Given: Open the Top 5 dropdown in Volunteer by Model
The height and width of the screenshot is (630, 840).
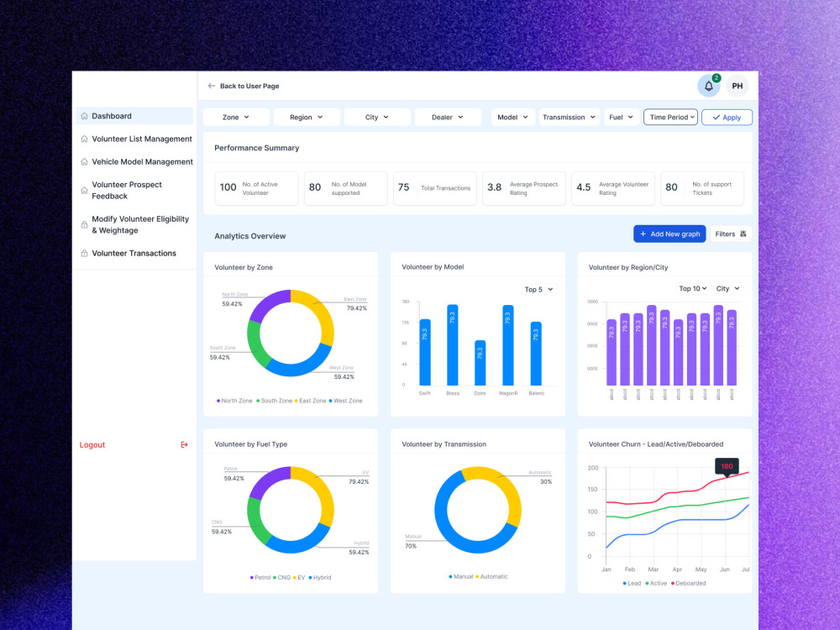Looking at the screenshot, I should [538, 289].
